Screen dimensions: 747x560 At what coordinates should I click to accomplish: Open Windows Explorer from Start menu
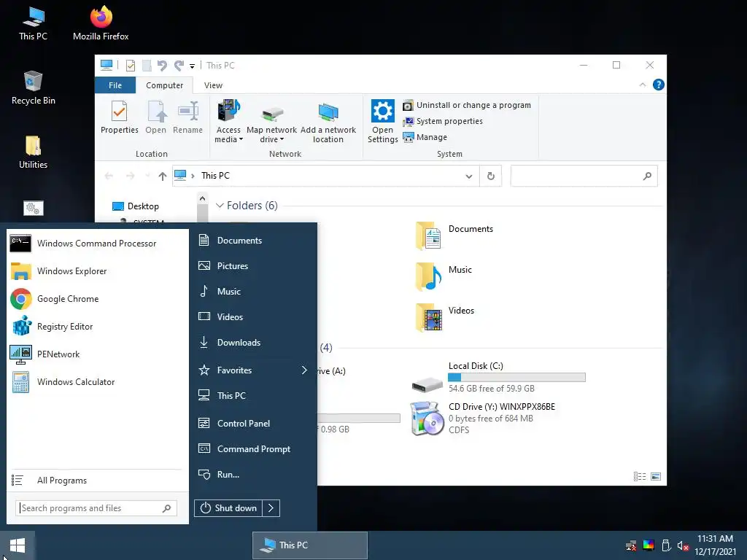click(x=97, y=271)
